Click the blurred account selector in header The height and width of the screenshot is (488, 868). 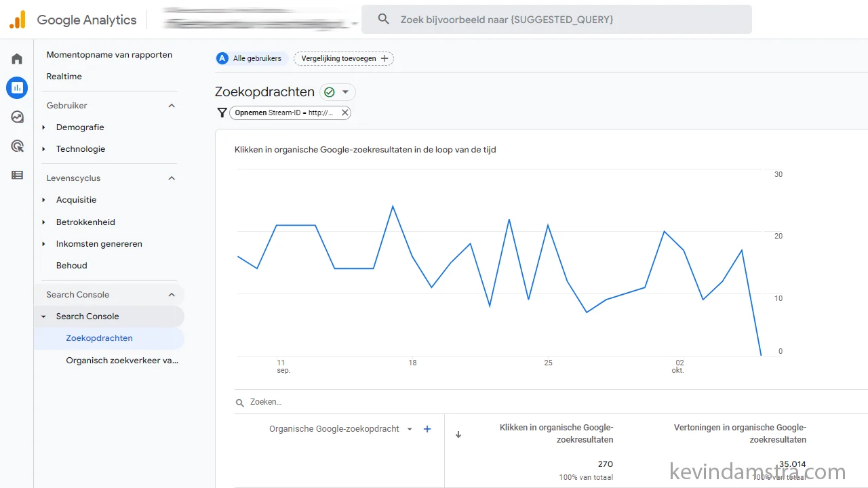point(260,19)
